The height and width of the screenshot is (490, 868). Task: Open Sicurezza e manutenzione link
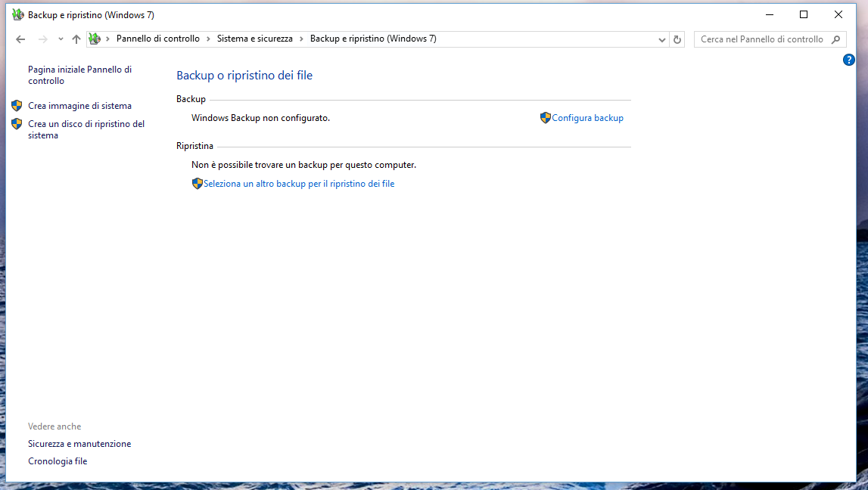(79, 444)
